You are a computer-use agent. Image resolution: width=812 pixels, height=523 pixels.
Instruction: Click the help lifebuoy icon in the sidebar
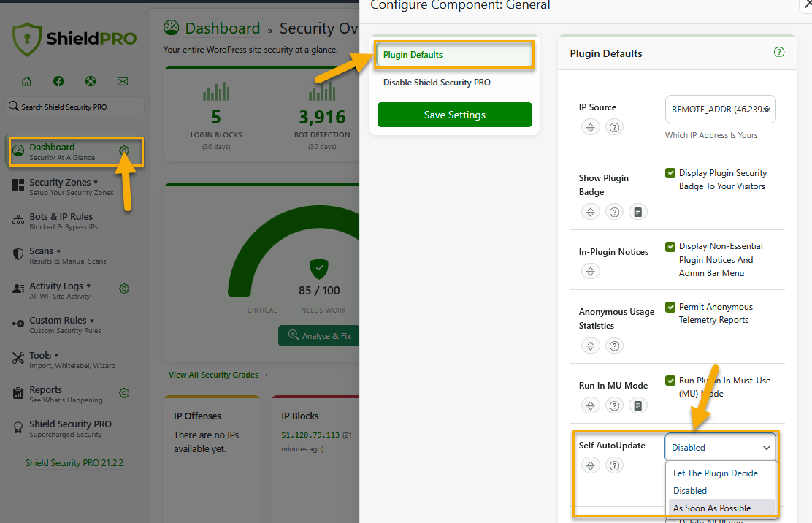tap(91, 81)
